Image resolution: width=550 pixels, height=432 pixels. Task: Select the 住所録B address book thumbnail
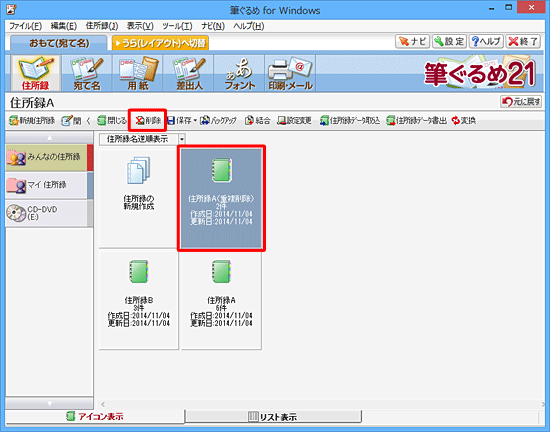139,299
